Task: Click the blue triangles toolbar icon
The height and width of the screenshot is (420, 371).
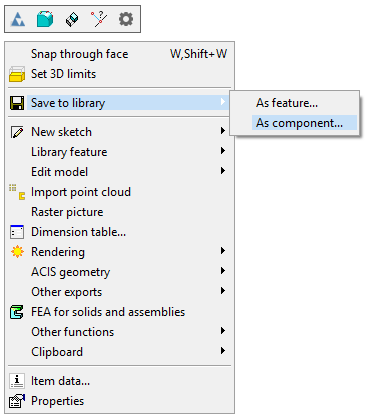Action: [18, 19]
